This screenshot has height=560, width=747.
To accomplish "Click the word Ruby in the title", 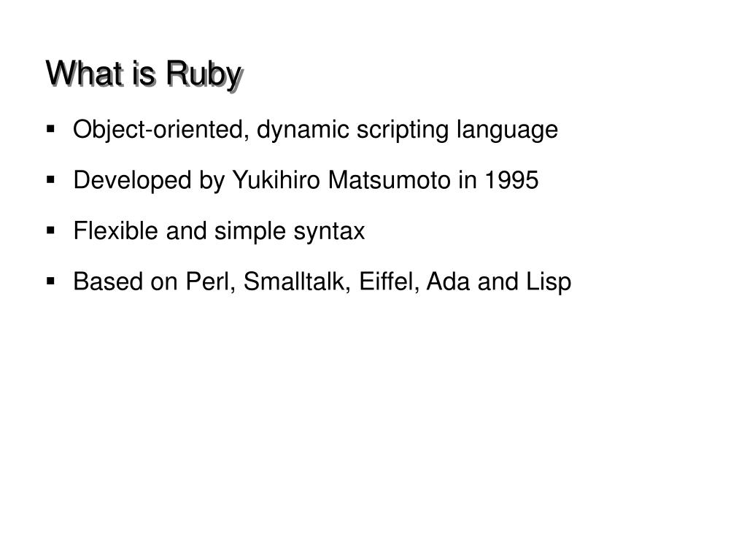I will click(204, 75).
